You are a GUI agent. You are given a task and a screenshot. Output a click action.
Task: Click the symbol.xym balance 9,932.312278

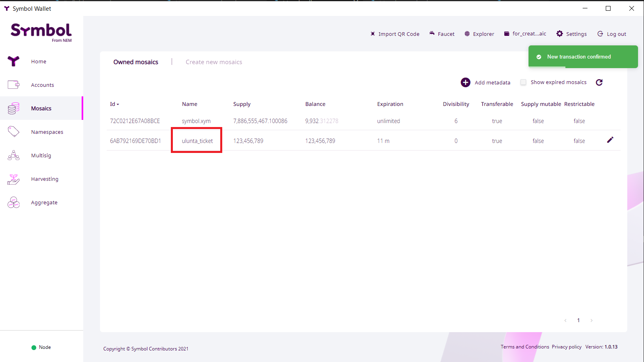tap(322, 121)
